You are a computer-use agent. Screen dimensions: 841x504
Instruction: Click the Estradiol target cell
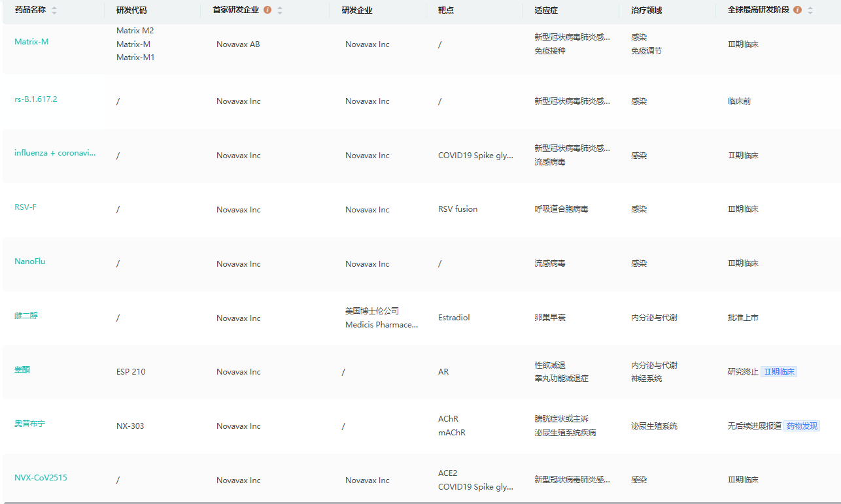[454, 318]
